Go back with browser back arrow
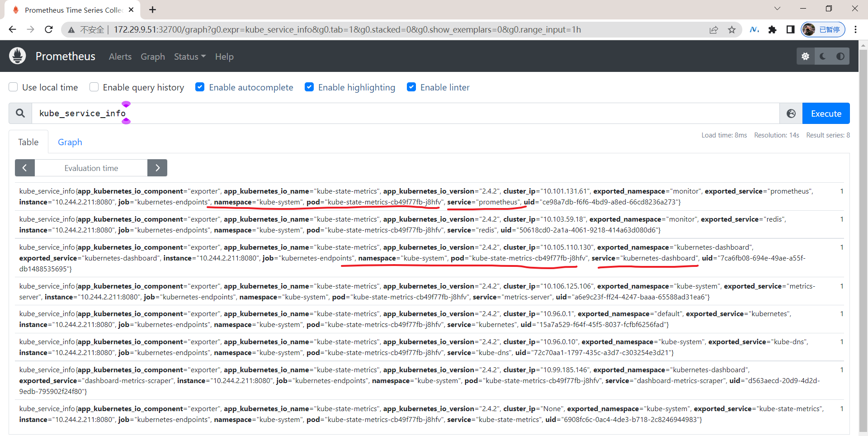 click(x=12, y=29)
